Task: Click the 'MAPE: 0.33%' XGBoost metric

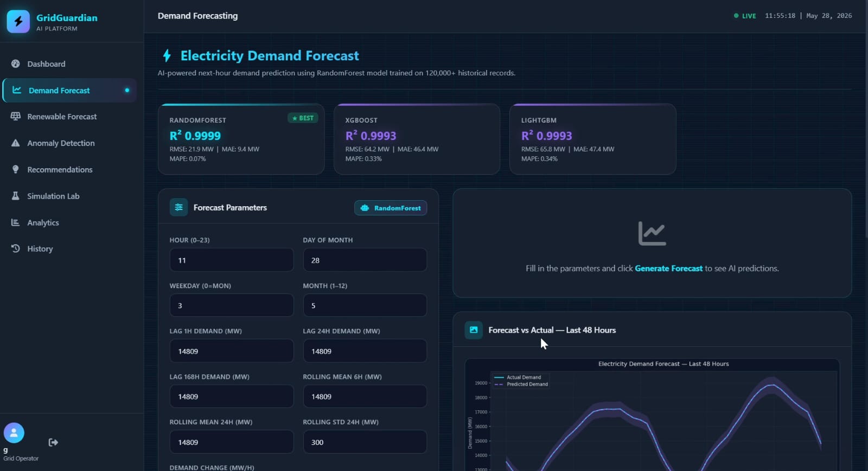Action: point(363,159)
